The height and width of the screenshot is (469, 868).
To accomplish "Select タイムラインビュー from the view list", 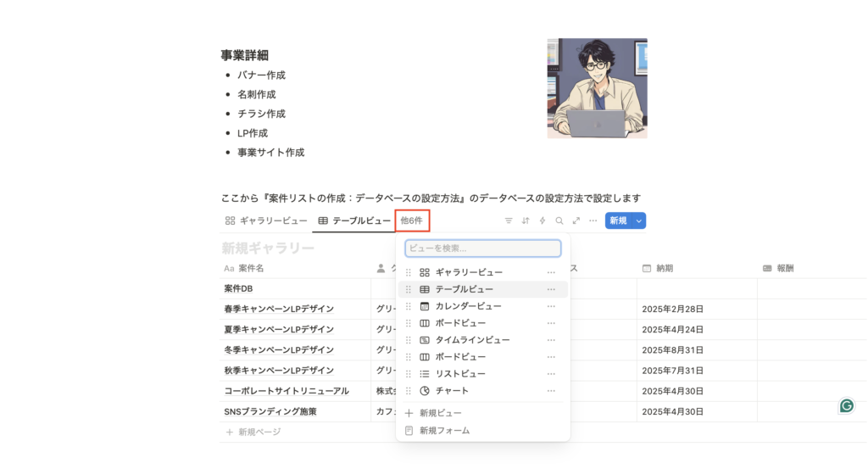I will click(472, 340).
